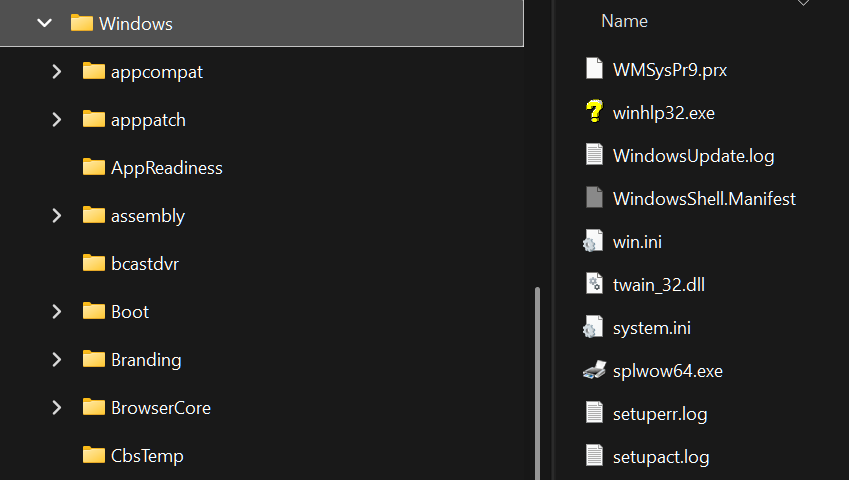Select the Windows folder label in tree
Screen dimensions: 849x480
click(x=135, y=24)
